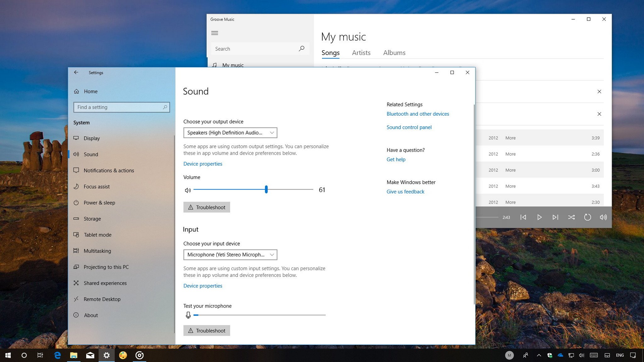Click the microphone icon to test input
This screenshot has height=362, width=644.
(188, 314)
